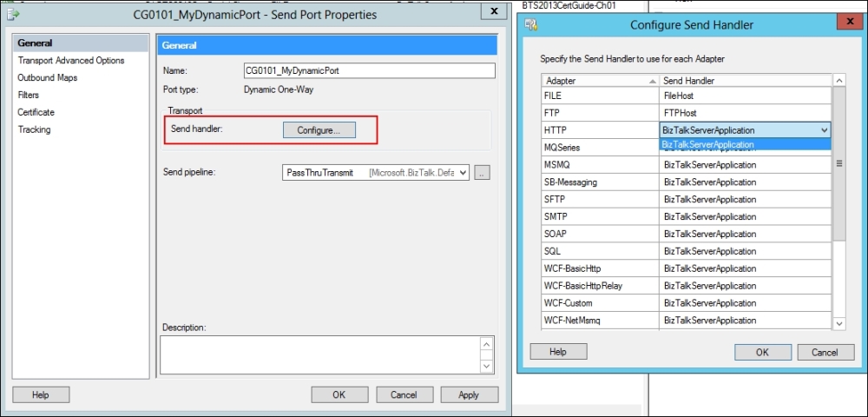Click OK in Send Port Properties
868x417 pixels.
point(339,395)
